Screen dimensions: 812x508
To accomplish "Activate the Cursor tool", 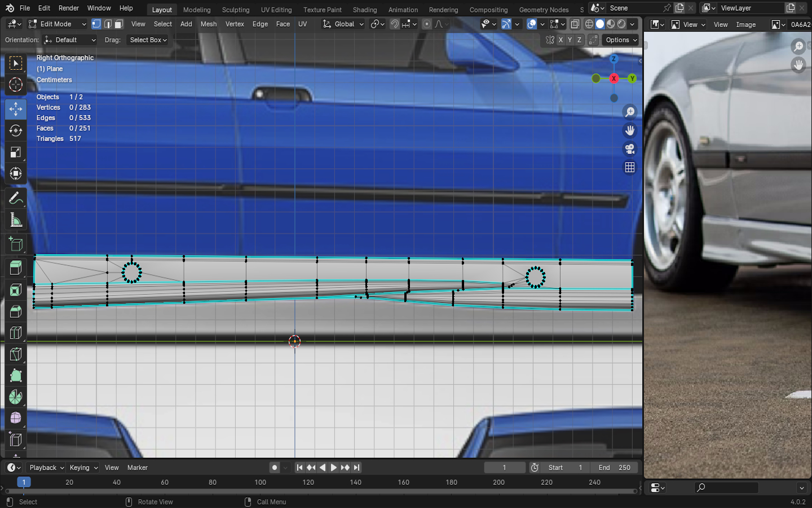I will (x=16, y=85).
